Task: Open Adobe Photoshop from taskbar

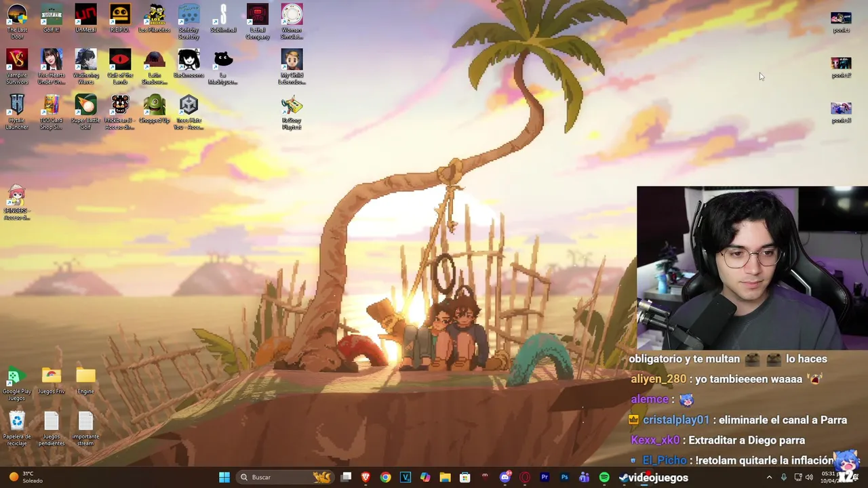Action: pyautogui.click(x=564, y=477)
